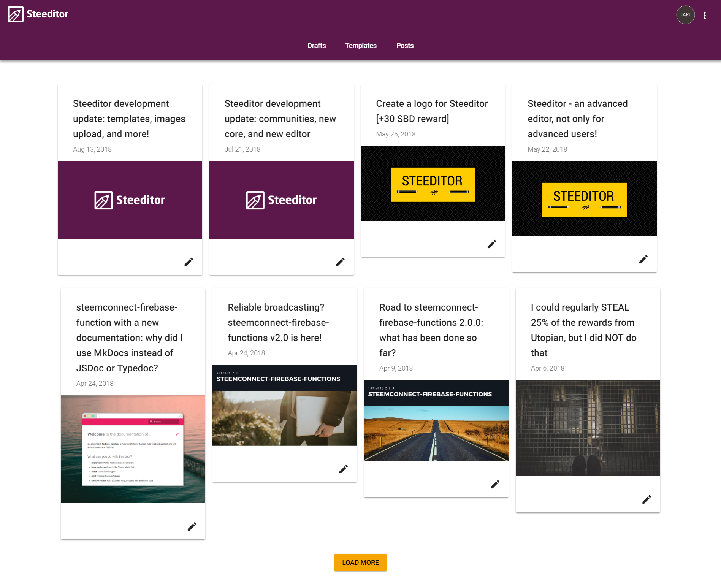Edit the Apr 9, 2018 post
Screen dimensions: 721x588
point(495,484)
